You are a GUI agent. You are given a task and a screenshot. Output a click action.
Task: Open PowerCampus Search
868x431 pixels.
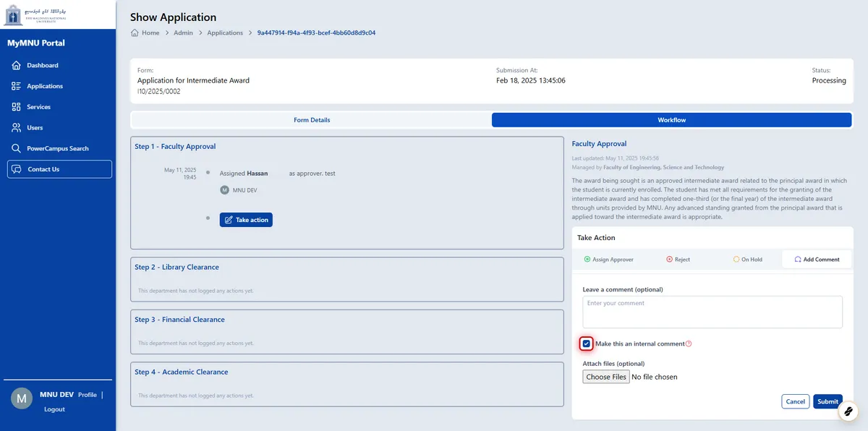(59, 148)
